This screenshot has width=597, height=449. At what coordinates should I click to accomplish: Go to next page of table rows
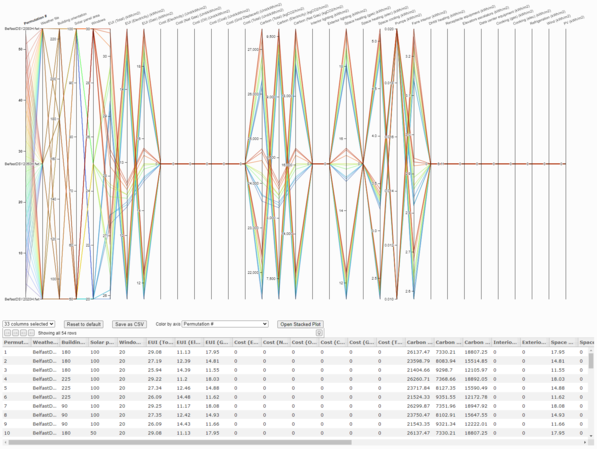coord(23,333)
